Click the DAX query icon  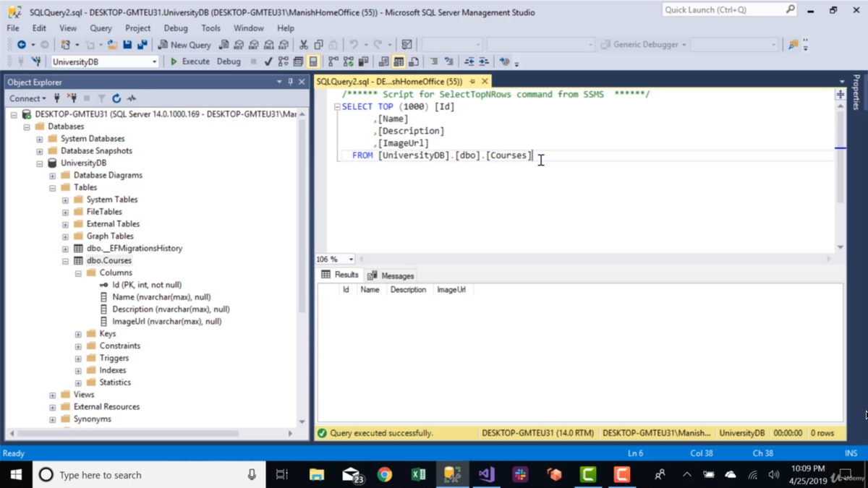tap(284, 45)
